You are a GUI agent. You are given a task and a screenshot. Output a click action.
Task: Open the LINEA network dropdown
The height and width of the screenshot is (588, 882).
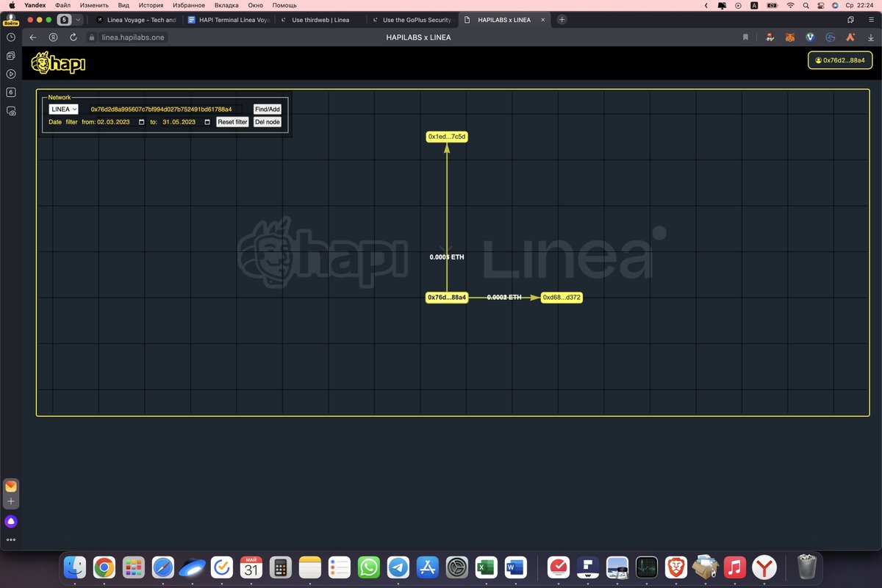pos(64,109)
